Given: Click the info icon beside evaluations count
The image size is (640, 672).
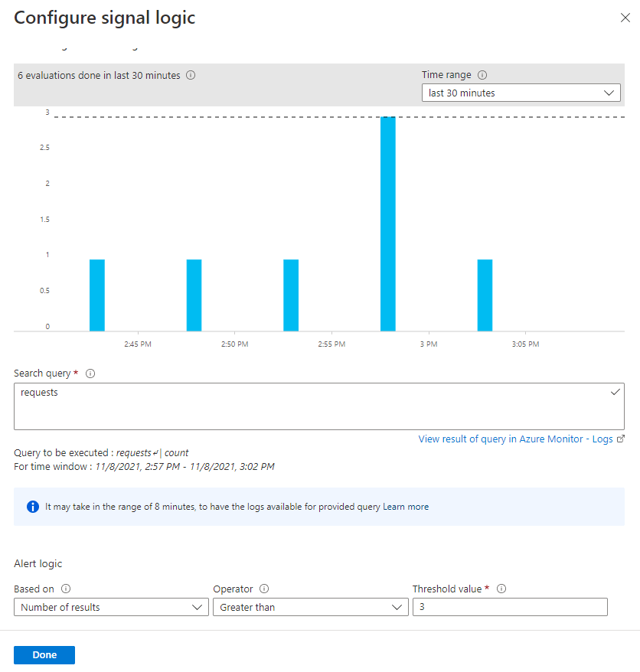Looking at the screenshot, I should [191, 76].
